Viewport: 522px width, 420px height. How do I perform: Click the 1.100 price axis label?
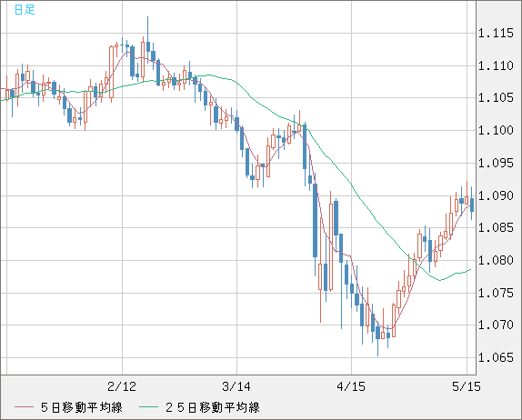(496, 131)
